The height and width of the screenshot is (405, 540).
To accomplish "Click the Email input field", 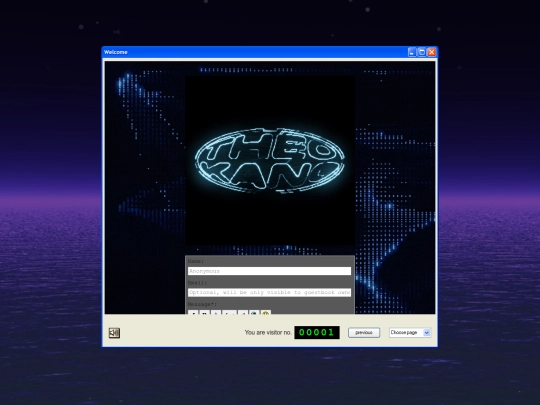I will (x=269, y=292).
